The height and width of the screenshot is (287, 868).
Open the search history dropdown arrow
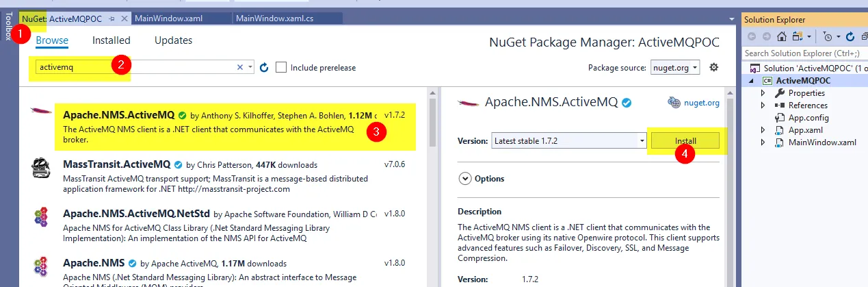click(250, 67)
